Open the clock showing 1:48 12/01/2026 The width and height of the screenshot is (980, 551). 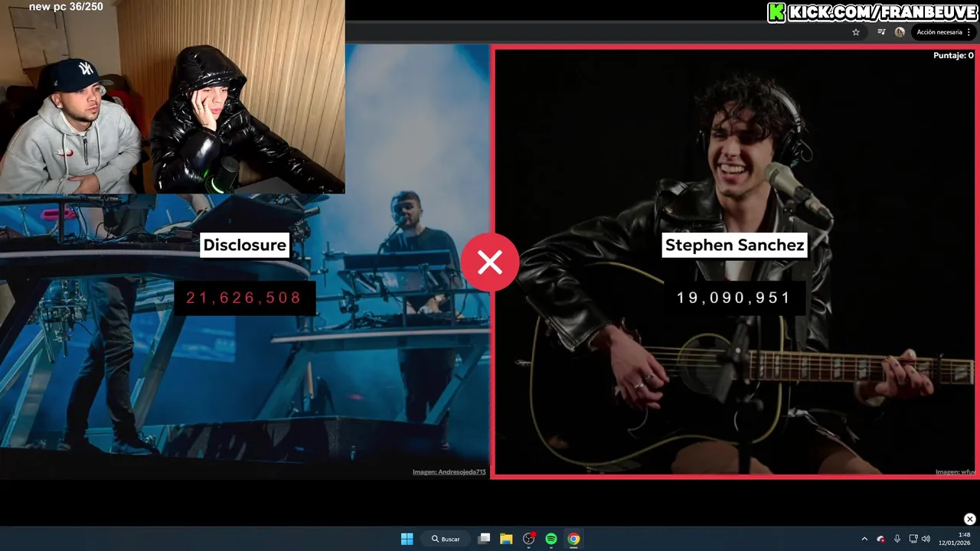point(954,539)
